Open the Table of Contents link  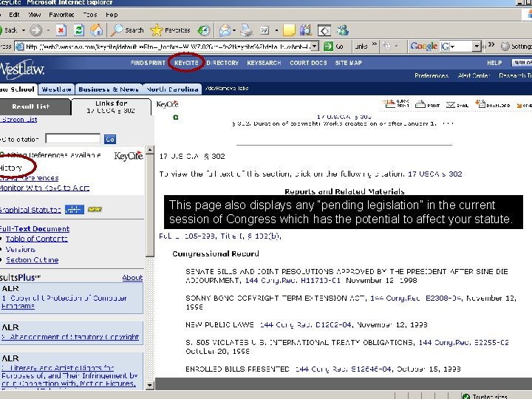[x=37, y=239]
